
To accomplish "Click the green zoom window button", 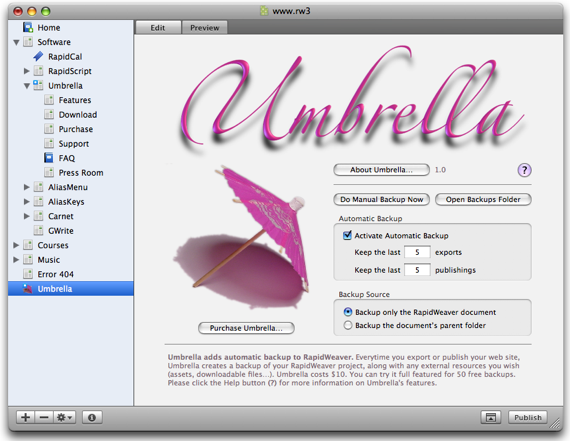I will point(45,11).
